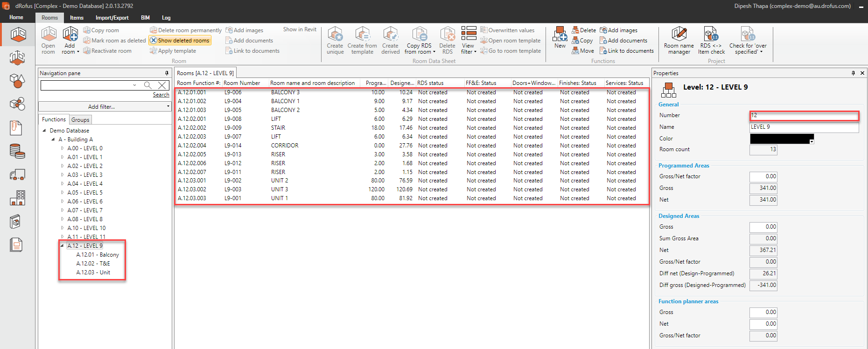Click the Search link
Screen dimensions: 868x349
click(161, 95)
